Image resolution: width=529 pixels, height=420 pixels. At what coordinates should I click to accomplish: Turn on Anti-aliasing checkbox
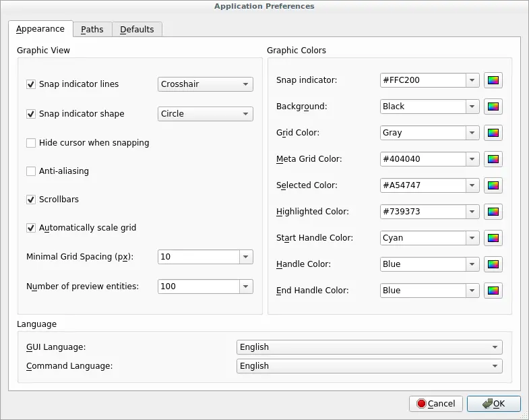point(31,171)
